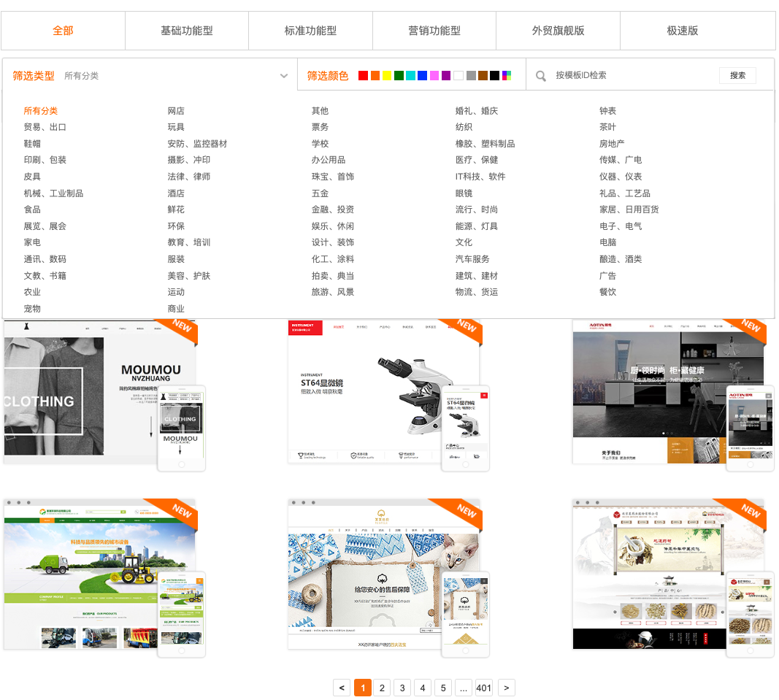The image size is (779, 700).
Task: Select the 极速版 tab
Action: pos(683,31)
